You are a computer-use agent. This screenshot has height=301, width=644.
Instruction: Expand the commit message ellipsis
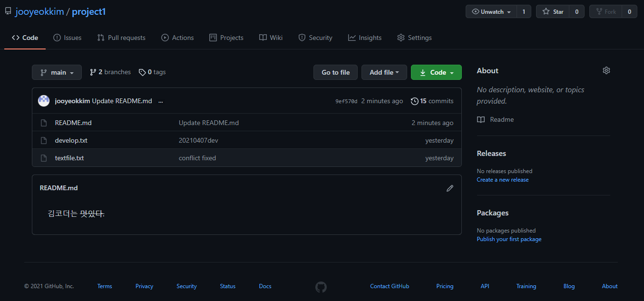[x=160, y=101]
